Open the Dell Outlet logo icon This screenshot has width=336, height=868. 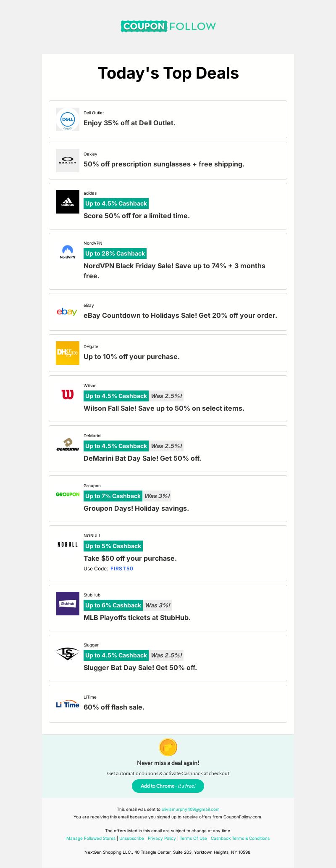click(68, 119)
